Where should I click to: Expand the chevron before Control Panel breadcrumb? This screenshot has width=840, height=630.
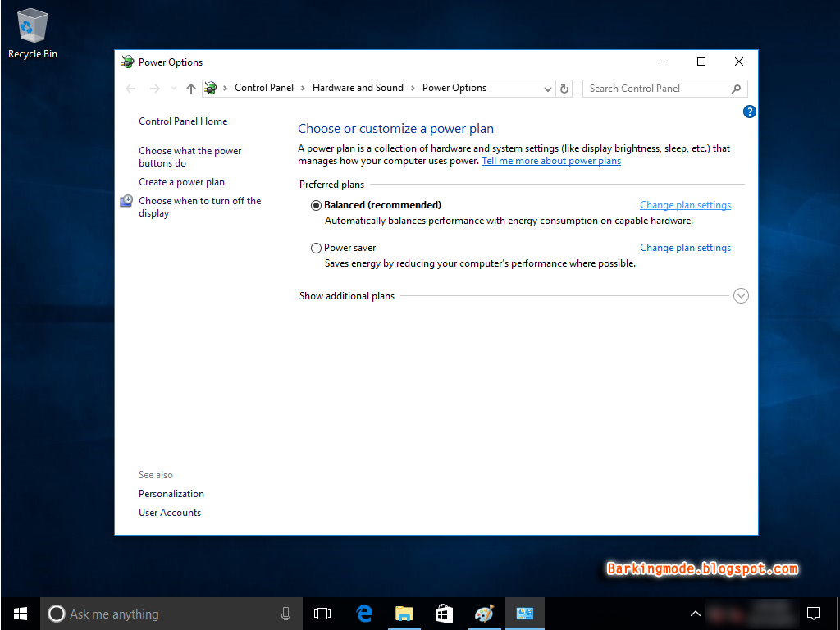(x=225, y=89)
